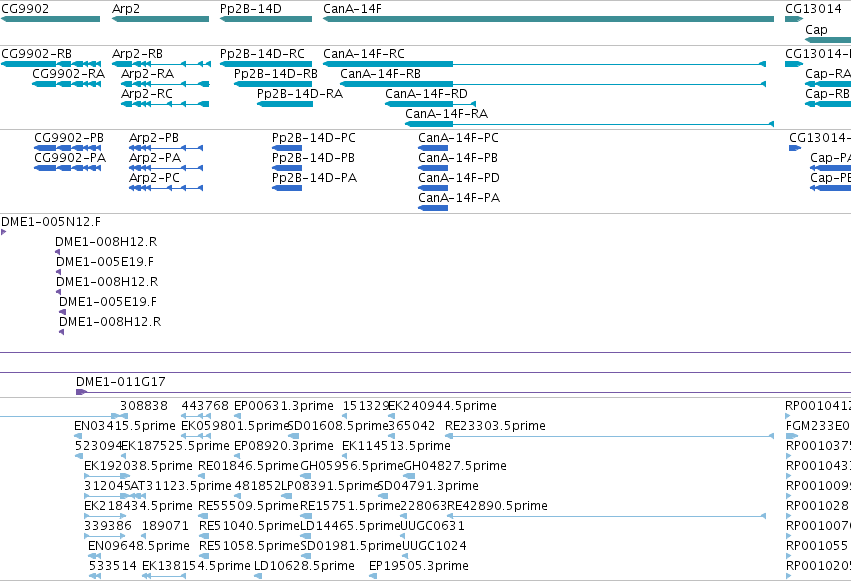Screen dimensions: 851x581
Task: Click the Arp2 gene bar
Action: pyautogui.click(x=160, y=19)
